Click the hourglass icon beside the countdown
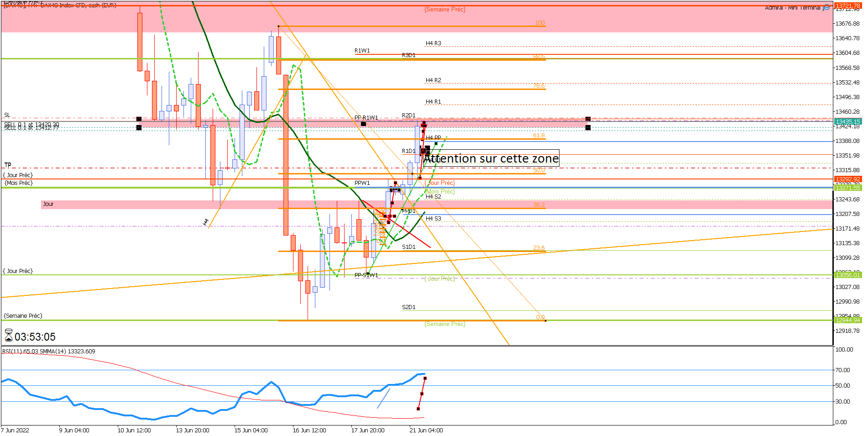 click(x=8, y=336)
